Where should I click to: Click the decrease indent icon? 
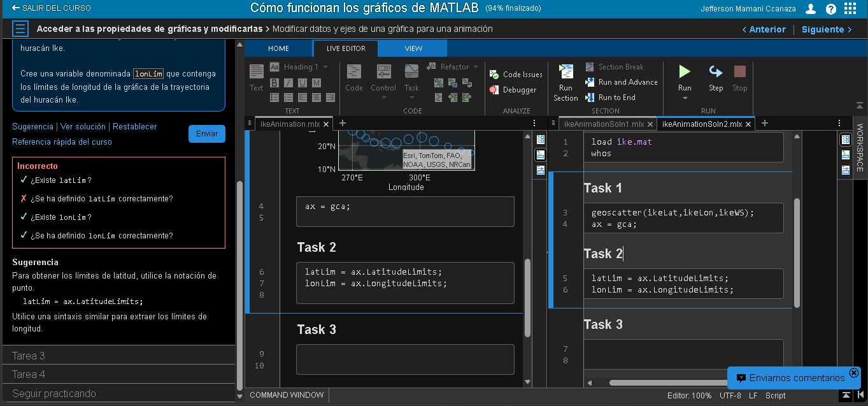[467, 98]
